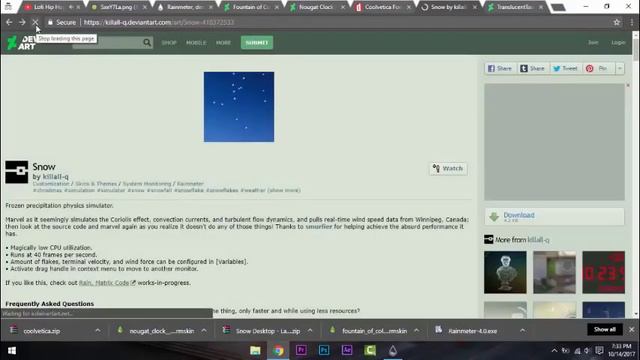This screenshot has height=360, width=640.
Task: Switch to the Rainmeter tab
Action: pos(185,7)
